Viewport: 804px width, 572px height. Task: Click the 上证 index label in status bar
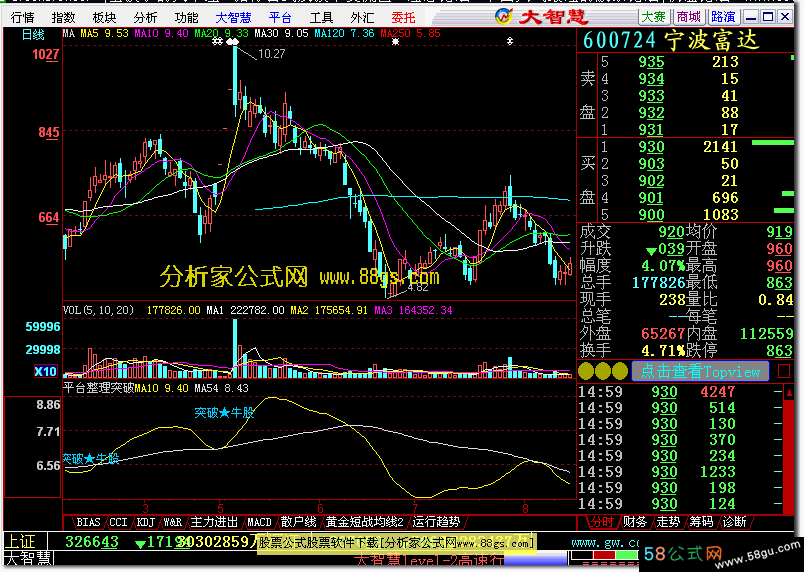tap(20, 542)
